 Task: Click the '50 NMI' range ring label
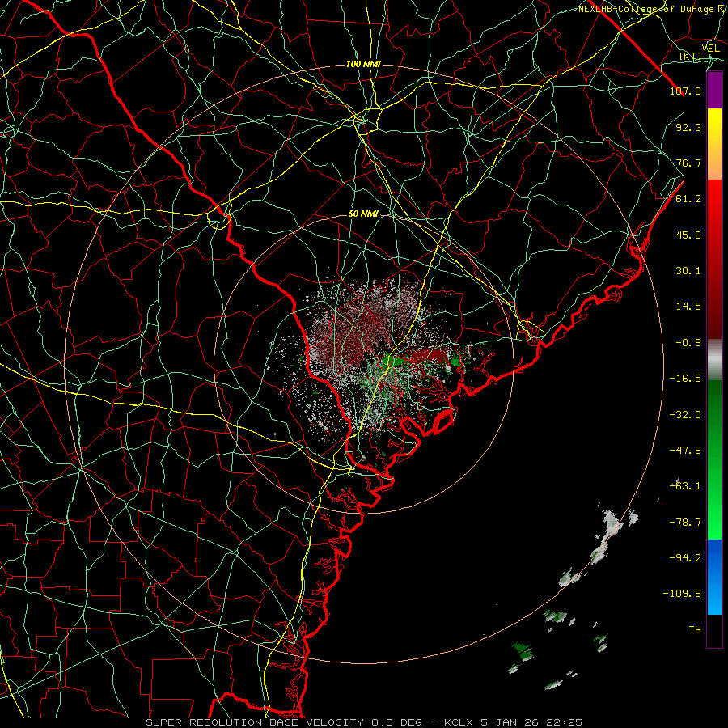coord(363,214)
